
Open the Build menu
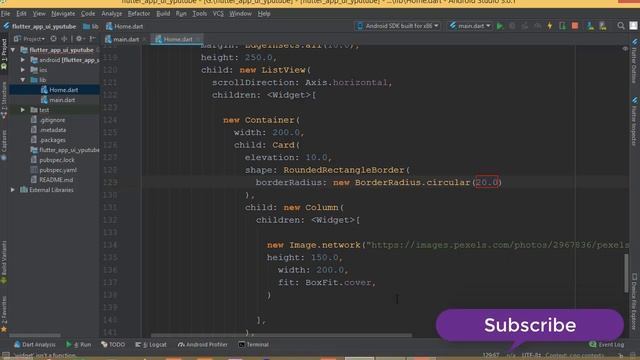[x=163, y=13]
